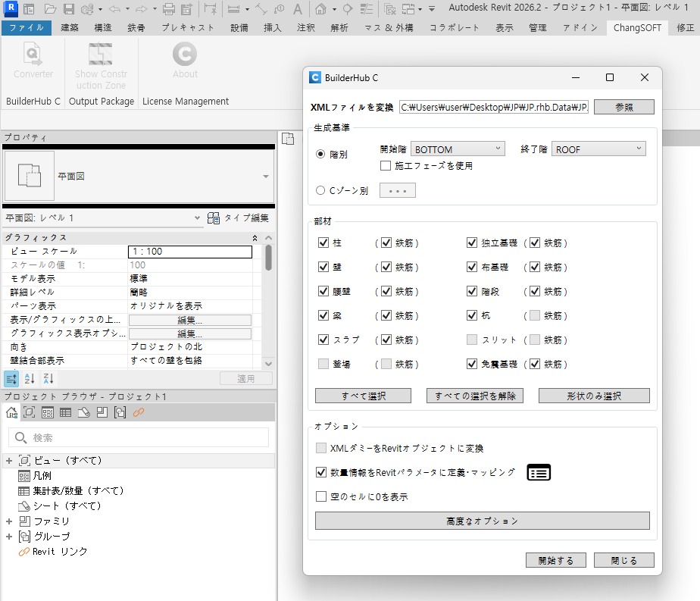Image resolution: width=700 pixels, height=601 pixels.
Task: Expand the グループ tree node
Action: tap(9, 537)
